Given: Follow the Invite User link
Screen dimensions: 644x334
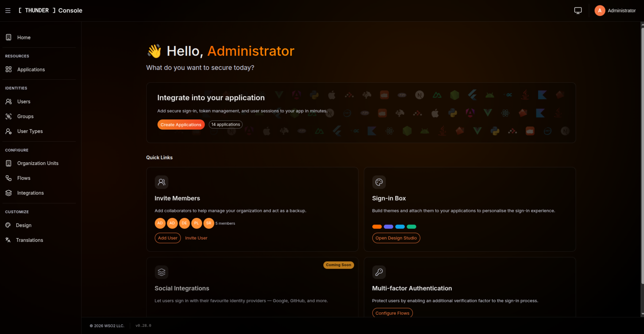Looking at the screenshot, I should click(196, 238).
